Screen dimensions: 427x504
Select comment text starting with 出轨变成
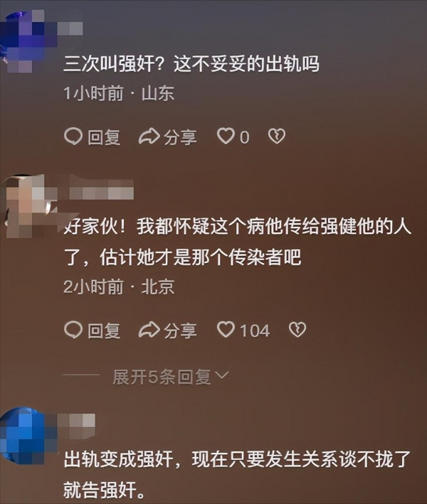237,474
